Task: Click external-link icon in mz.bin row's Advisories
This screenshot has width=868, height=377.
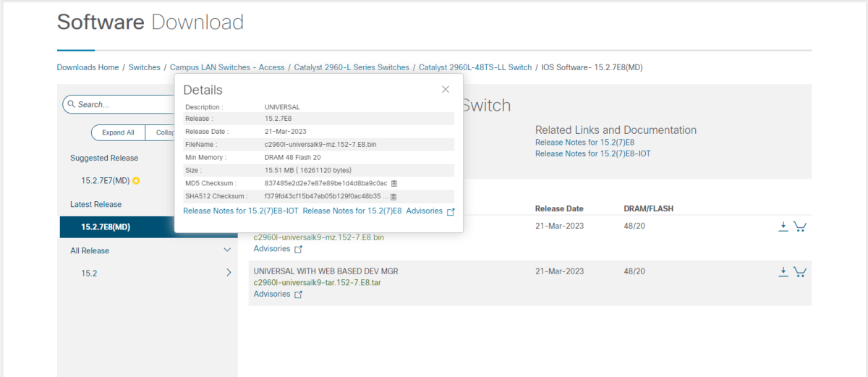Action: pyautogui.click(x=298, y=249)
